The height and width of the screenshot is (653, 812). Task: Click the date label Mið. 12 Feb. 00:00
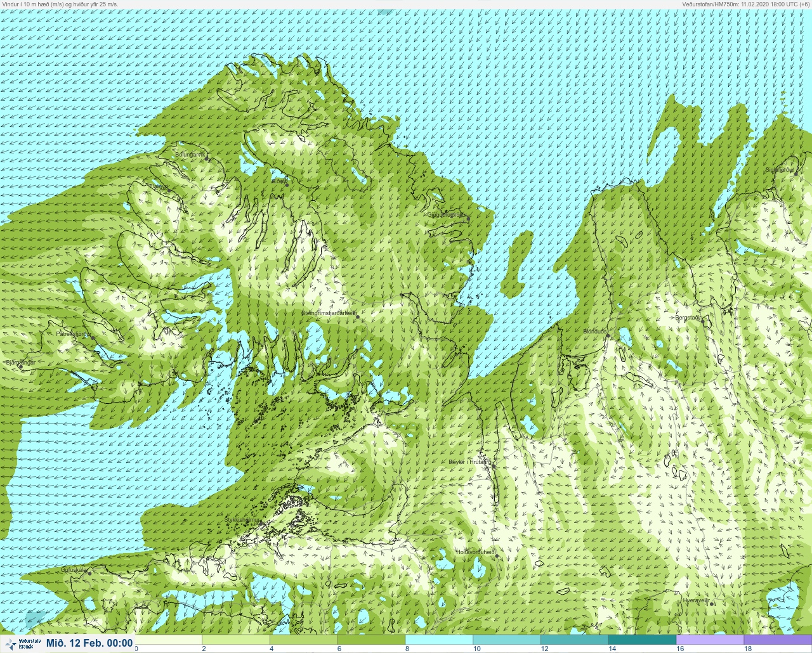coord(89,643)
